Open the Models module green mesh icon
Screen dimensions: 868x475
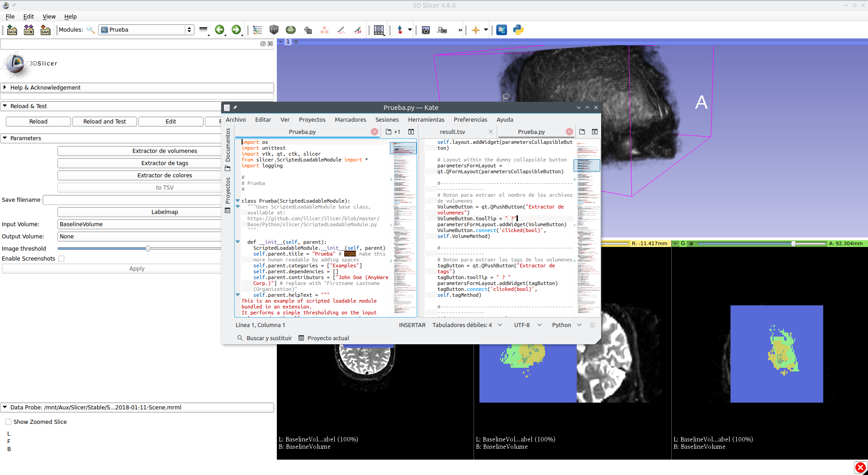(291, 30)
